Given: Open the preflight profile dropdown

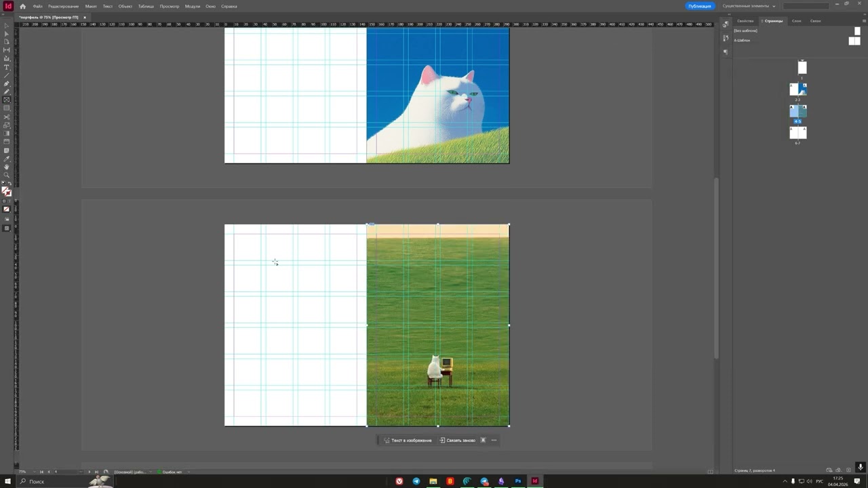Looking at the screenshot, I should pyautogui.click(x=188, y=472).
